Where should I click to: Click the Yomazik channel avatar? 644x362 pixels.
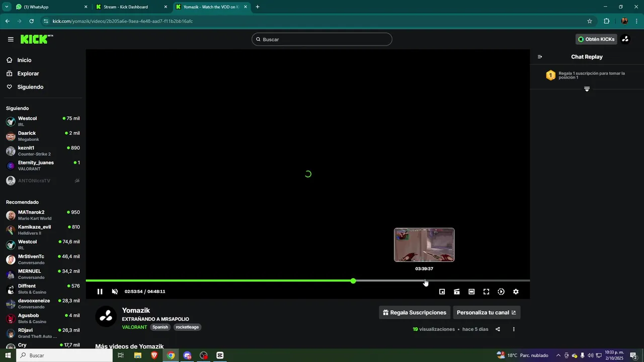[x=106, y=316]
